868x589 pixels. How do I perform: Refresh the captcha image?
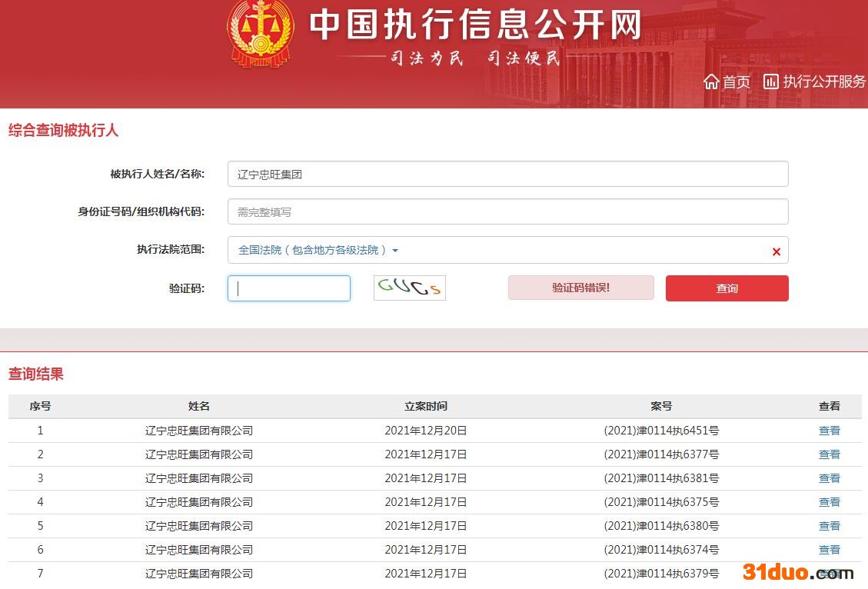(x=409, y=288)
